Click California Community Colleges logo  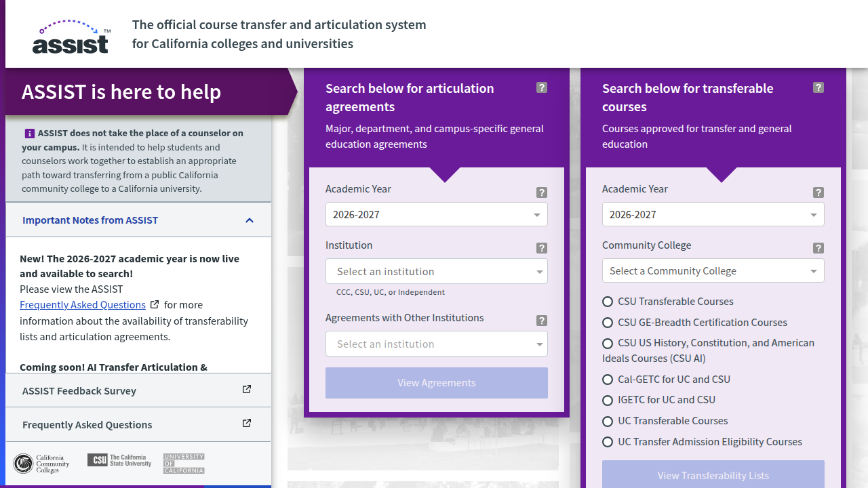pyautogui.click(x=41, y=464)
